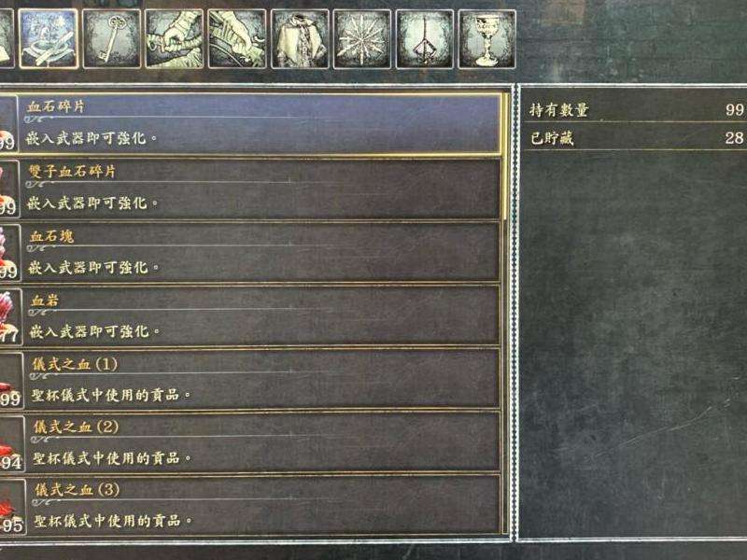
Task: Click the 持有數量 held quantity row
Action: pos(636,110)
